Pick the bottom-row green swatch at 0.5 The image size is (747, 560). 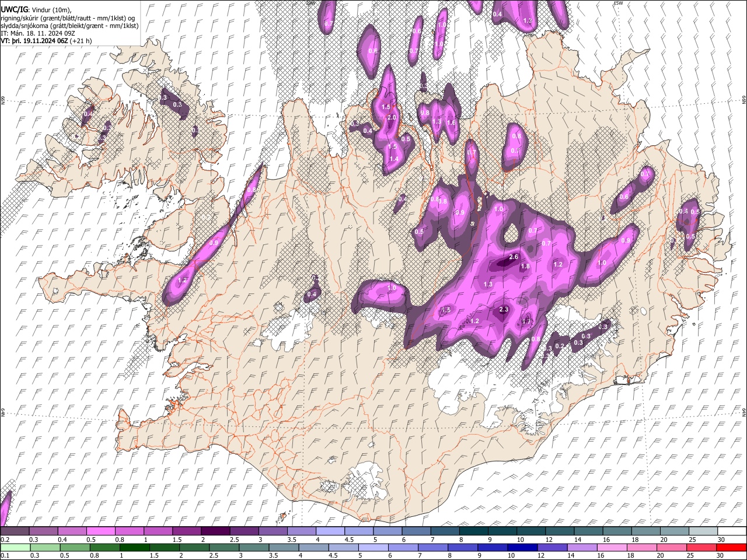click(74, 547)
